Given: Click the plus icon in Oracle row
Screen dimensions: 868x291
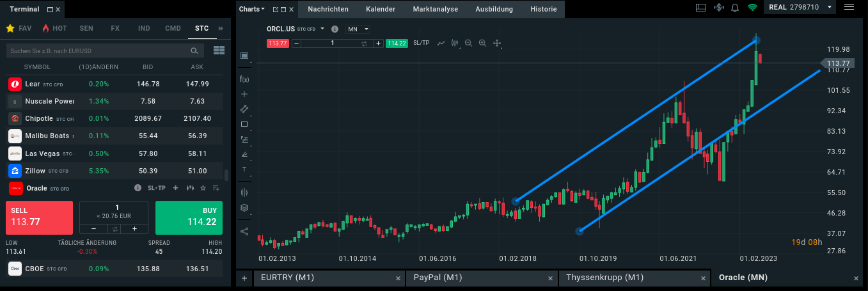Looking at the screenshot, I should coord(175,188).
